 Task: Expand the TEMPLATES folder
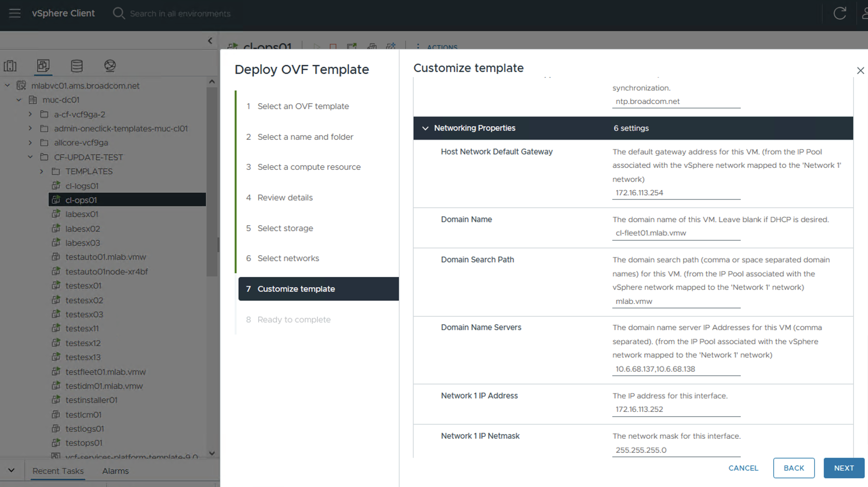(x=42, y=172)
